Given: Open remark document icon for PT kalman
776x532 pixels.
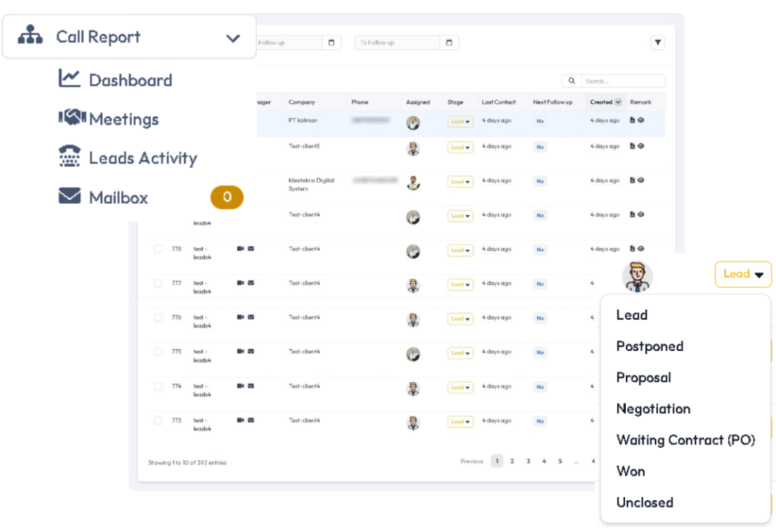Looking at the screenshot, I should tap(633, 120).
